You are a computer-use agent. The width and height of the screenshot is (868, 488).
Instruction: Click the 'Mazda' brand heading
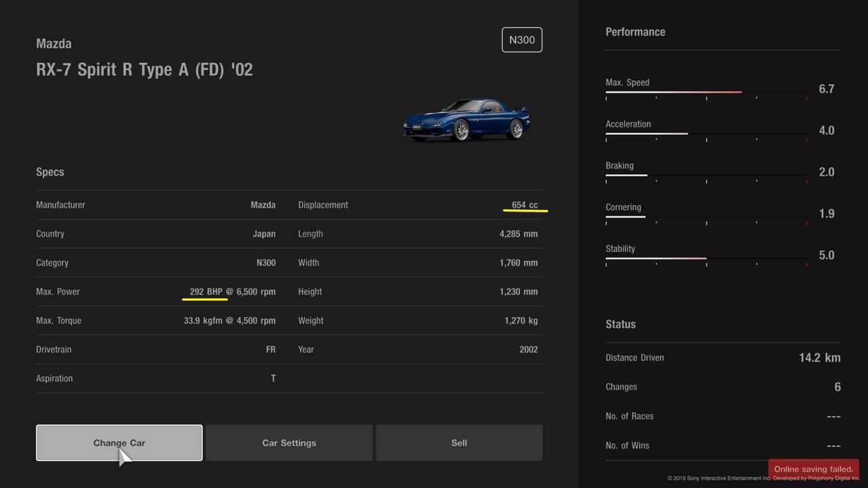tap(54, 43)
